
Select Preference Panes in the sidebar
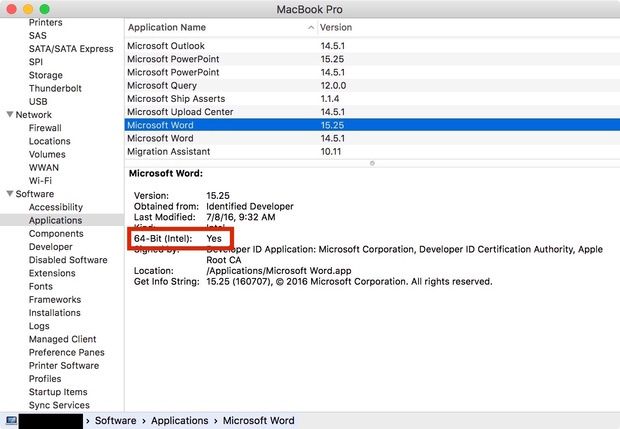[67, 352]
